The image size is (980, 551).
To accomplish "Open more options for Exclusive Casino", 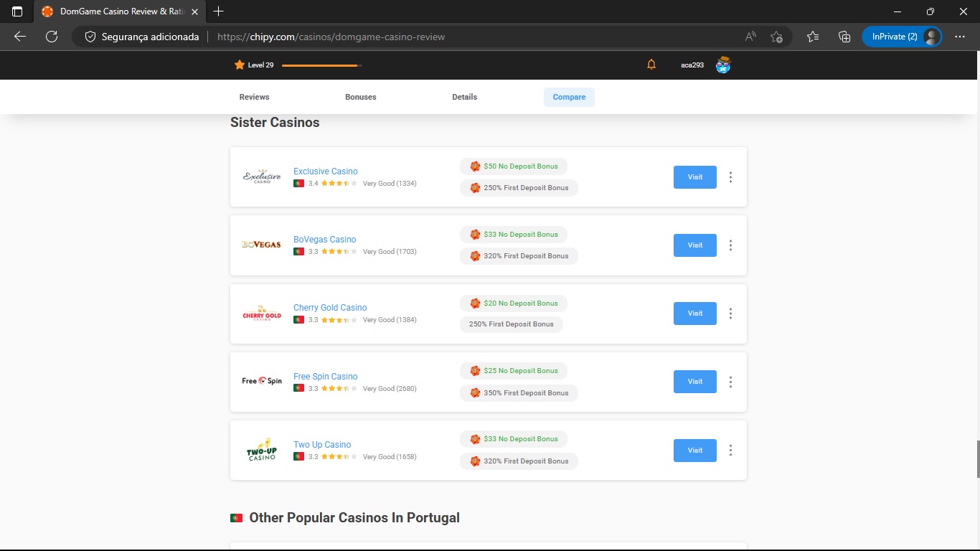I will (730, 177).
